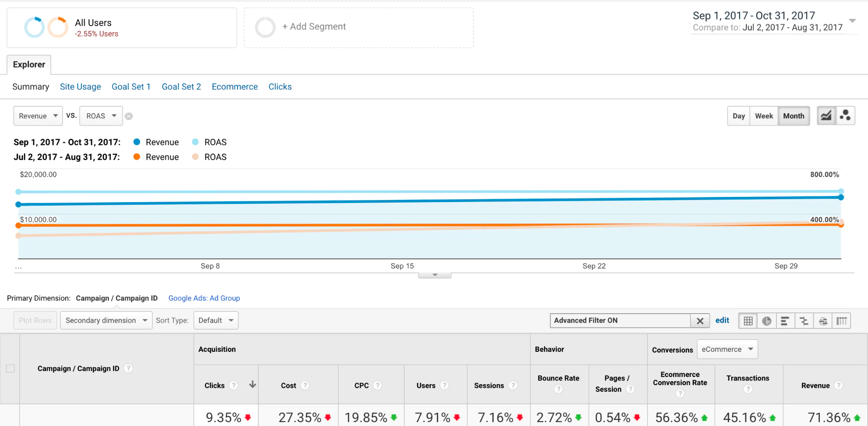Click the 56.36% conversion rate value
This screenshot has height=426, width=868.
point(677,417)
